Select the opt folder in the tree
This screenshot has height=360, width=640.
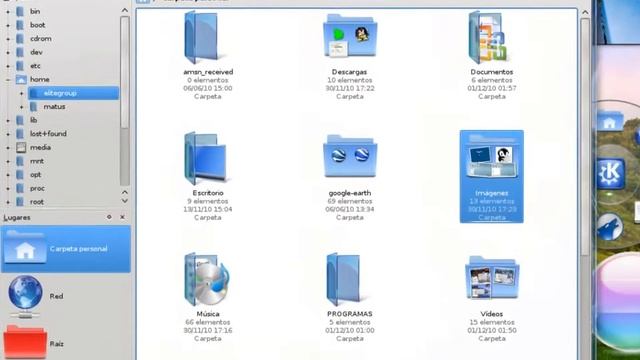(x=35, y=174)
